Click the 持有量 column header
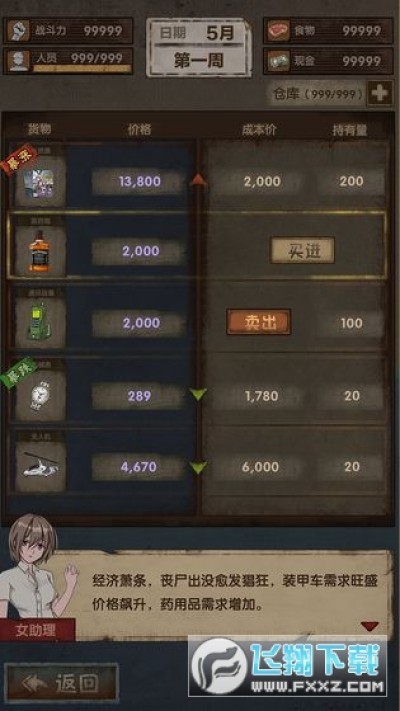The height and width of the screenshot is (711, 400). pyautogui.click(x=350, y=130)
